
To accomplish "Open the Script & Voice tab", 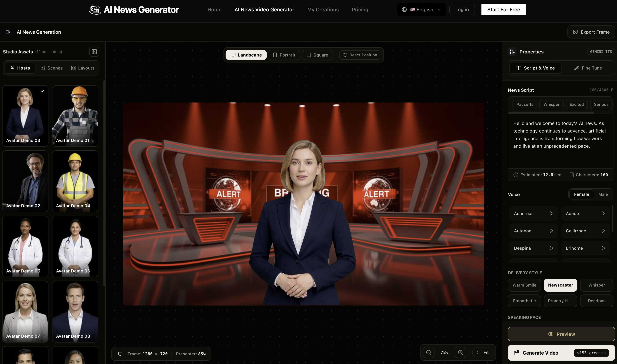I will point(535,68).
